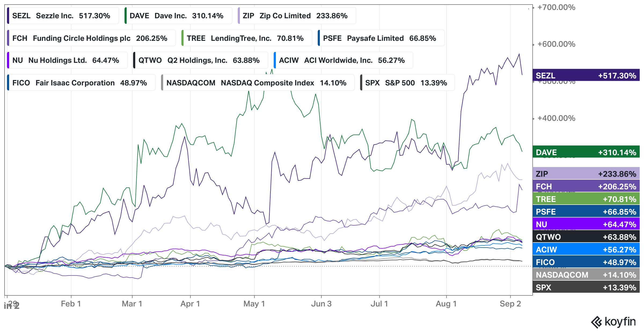Select the DAVE Dave Inc. legend chip

[x=178, y=16]
